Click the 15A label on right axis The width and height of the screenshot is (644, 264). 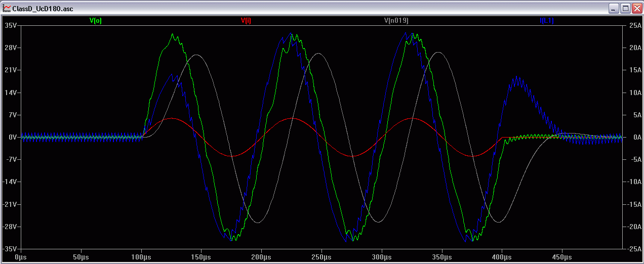pyautogui.click(x=635, y=70)
